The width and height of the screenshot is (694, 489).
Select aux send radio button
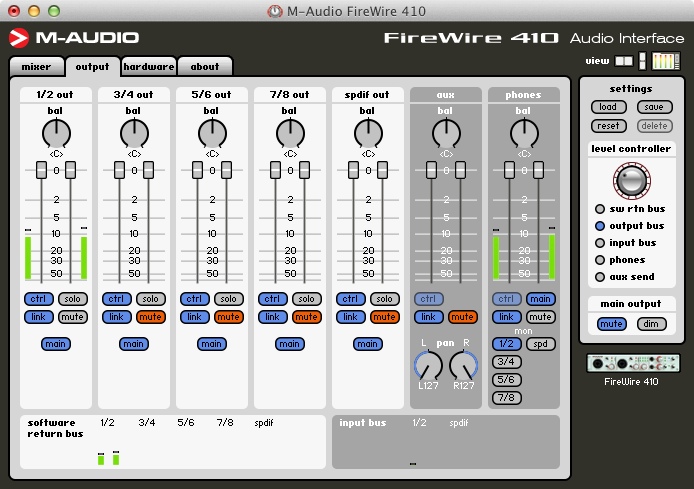click(600, 277)
